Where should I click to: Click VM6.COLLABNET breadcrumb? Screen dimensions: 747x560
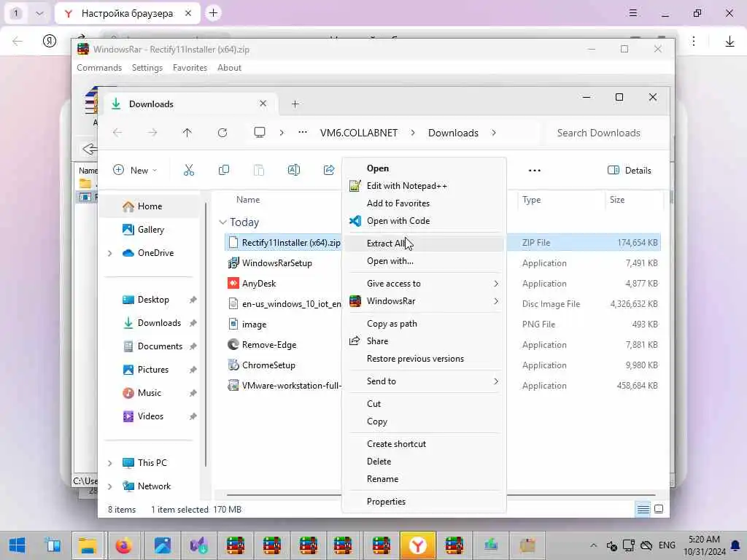pos(359,133)
